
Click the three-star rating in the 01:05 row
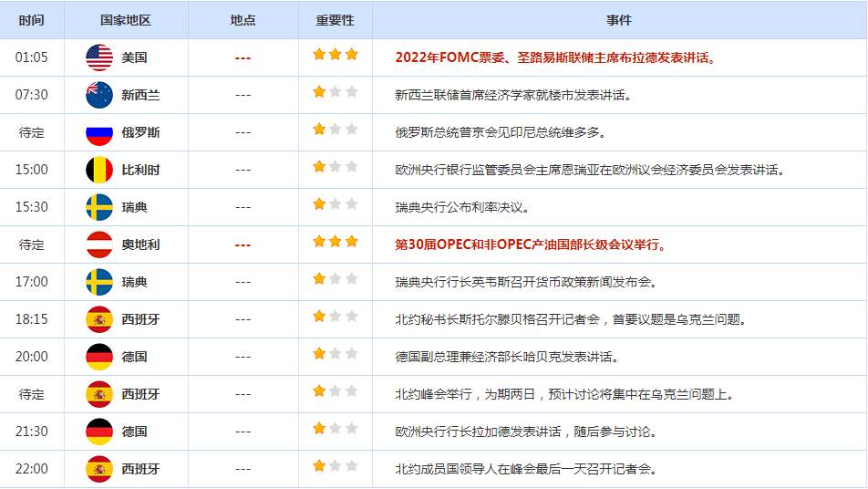pyautogui.click(x=336, y=54)
